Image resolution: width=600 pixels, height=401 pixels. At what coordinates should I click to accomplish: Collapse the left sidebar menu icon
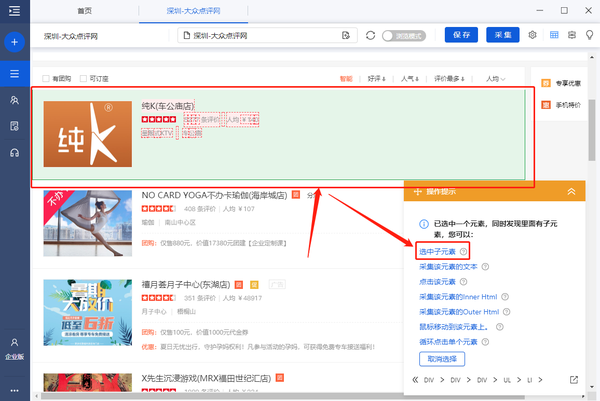pos(15,11)
